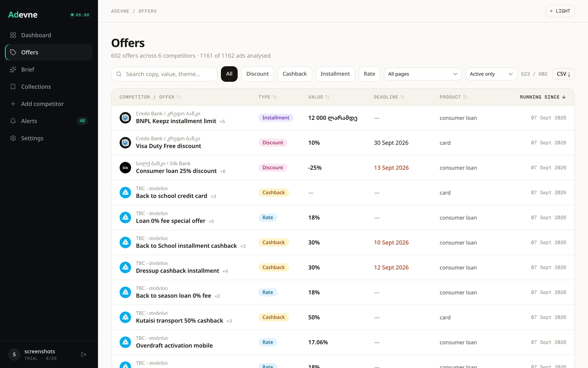Click the logout icon next to screenshots

pyautogui.click(x=84, y=355)
